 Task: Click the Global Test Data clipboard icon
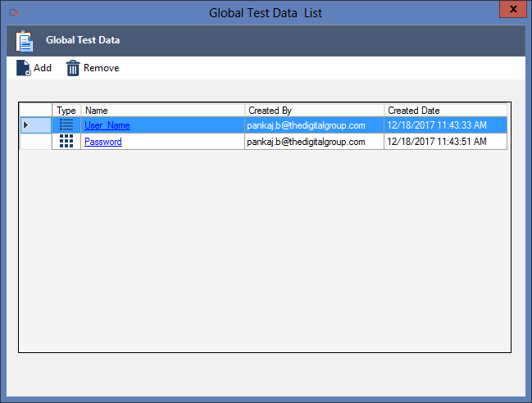(25, 41)
